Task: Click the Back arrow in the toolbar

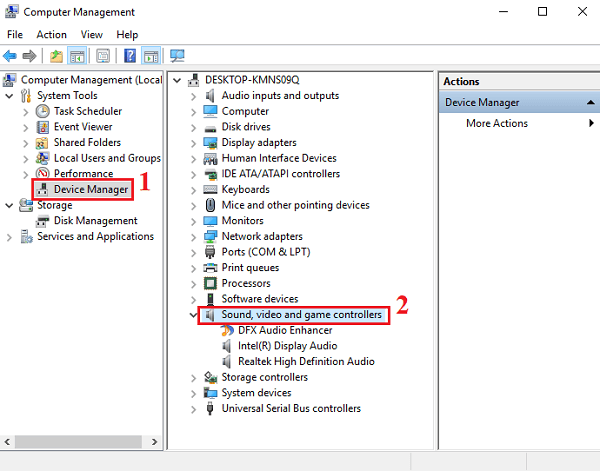Action: [x=10, y=56]
